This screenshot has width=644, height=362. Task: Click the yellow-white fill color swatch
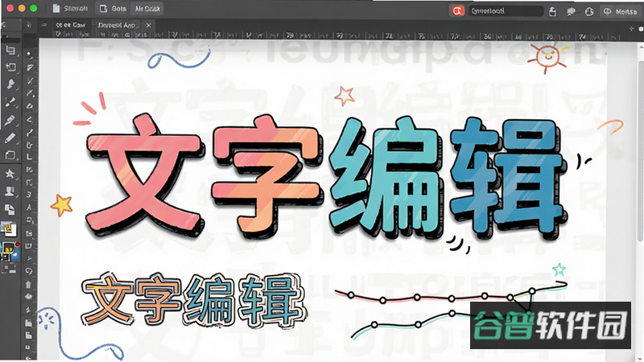pos(9,229)
